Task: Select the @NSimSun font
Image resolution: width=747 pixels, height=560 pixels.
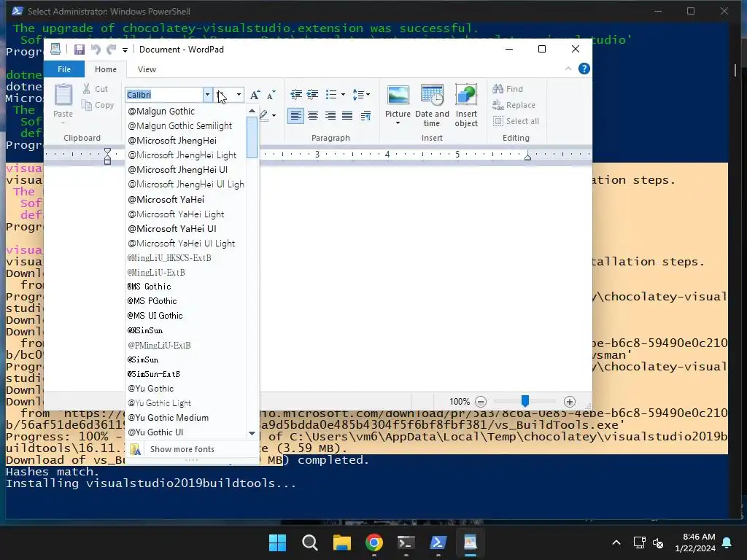Action: pyautogui.click(x=186, y=330)
